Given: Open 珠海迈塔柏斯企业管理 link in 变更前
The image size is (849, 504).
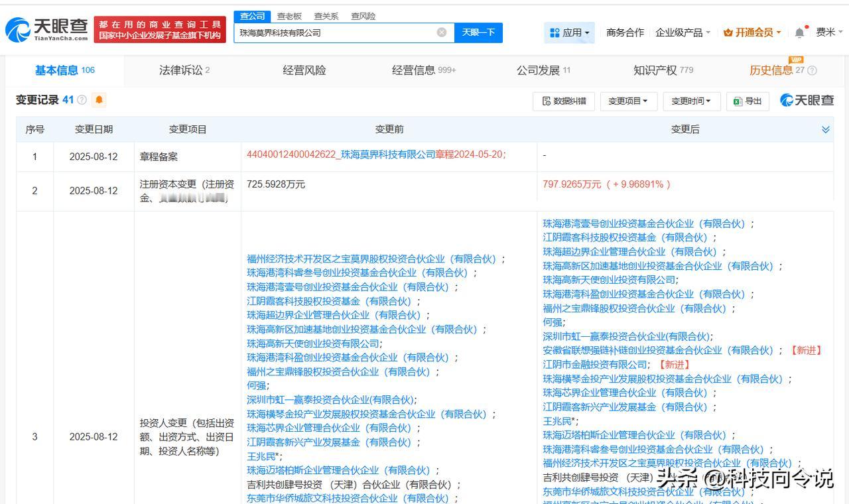Looking at the screenshot, I should (x=340, y=470).
